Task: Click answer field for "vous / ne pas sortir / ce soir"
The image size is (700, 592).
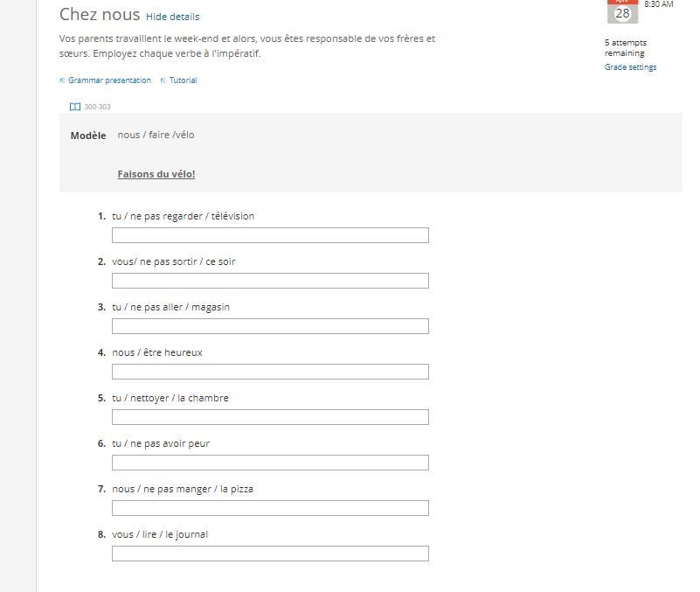Action: click(x=270, y=281)
